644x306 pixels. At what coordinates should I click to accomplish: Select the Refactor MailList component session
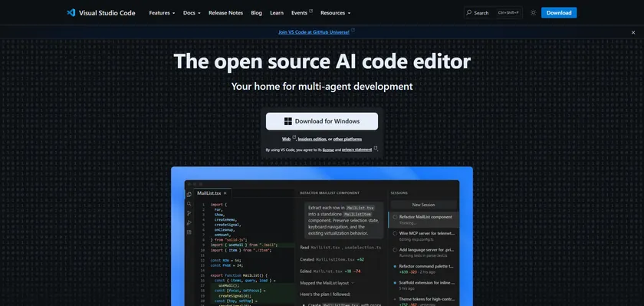click(x=423, y=219)
